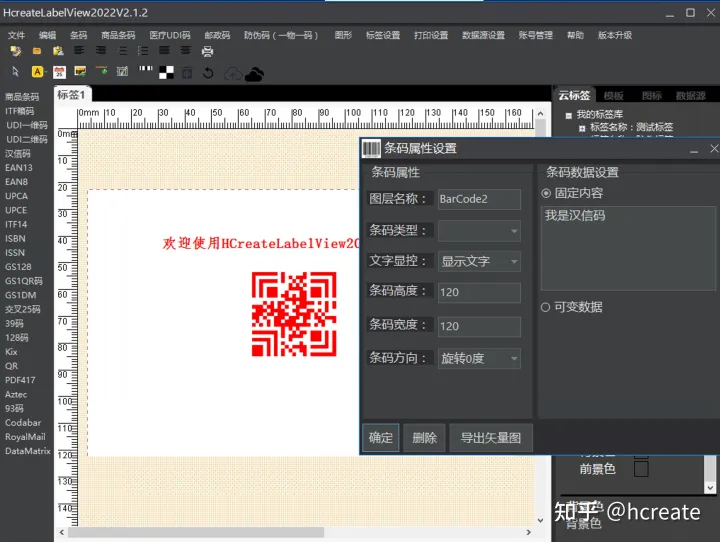This screenshot has height=542, width=720.
Task: Minimize the 条码属性设置 dialog
Action: (x=694, y=150)
